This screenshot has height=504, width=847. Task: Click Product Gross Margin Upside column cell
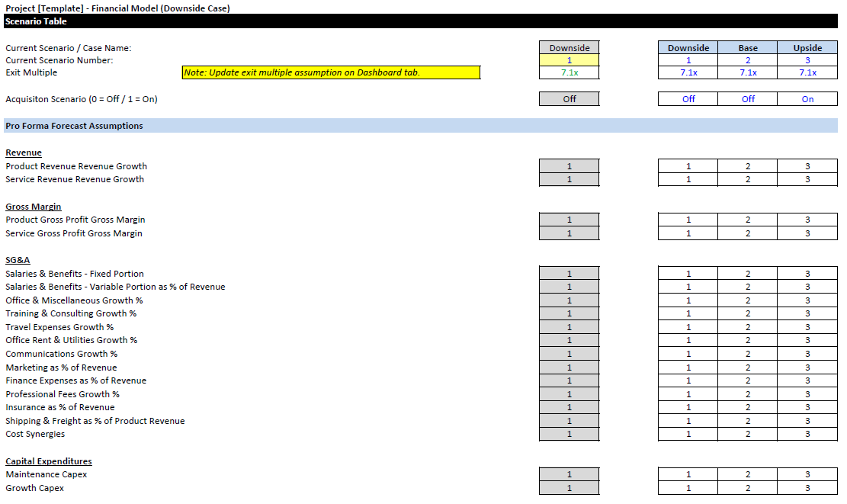pyautogui.click(x=807, y=220)
